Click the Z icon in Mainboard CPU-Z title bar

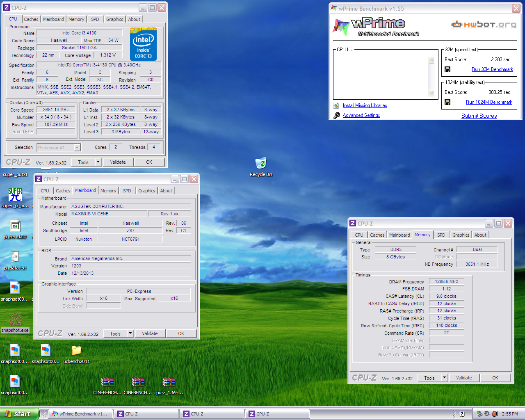(x=39, y=179)
